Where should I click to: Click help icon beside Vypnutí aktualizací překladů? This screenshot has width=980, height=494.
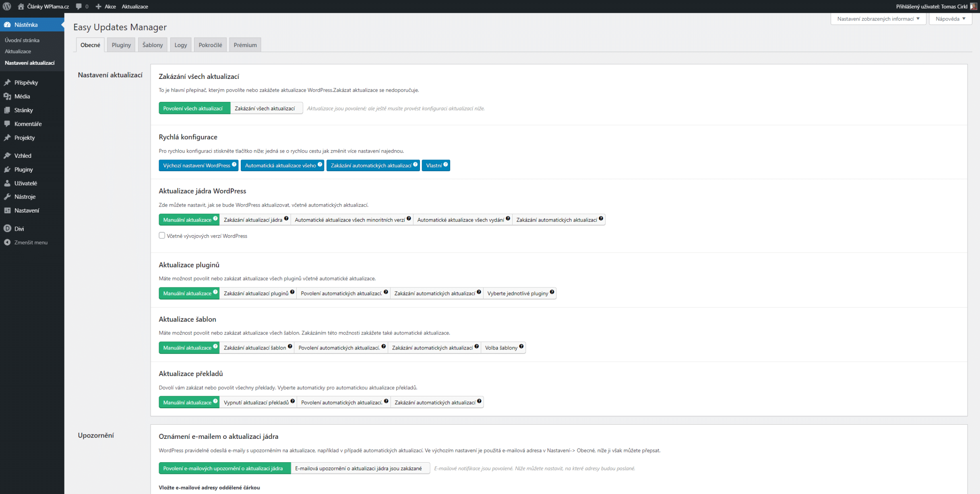pyautogui.click(x=293, y=401)
